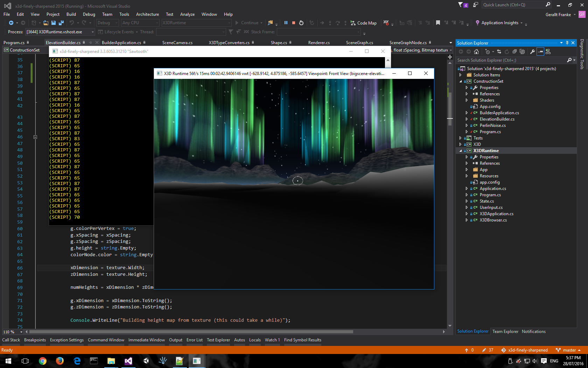Image resolution: width=588 pixels, height=368 pixels.
Task: Toggle Show All Files in Solution Explorer
Action: point(522,52)
